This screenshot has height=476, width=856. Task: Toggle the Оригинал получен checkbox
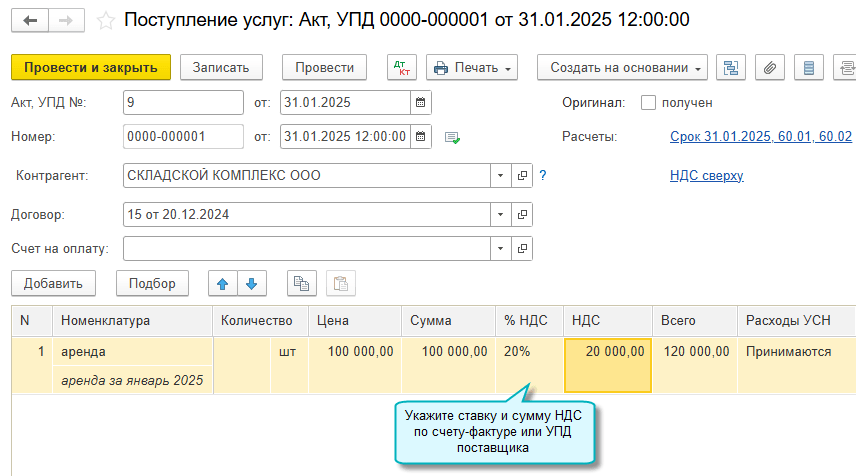pyautogui.click(x=648, y=103)
